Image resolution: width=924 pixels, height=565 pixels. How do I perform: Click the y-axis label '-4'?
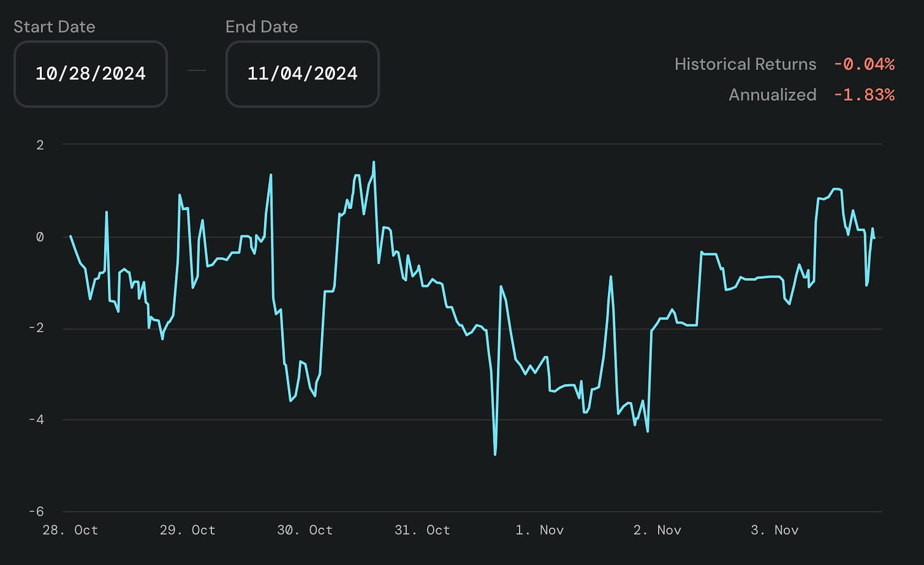point(36,420)
